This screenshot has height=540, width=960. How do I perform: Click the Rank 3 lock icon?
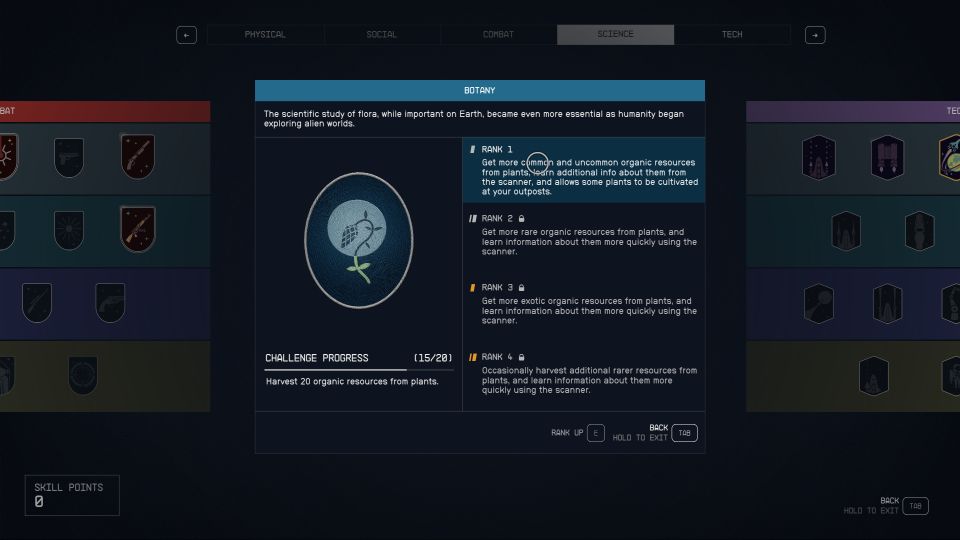click(x=522, y=288)
